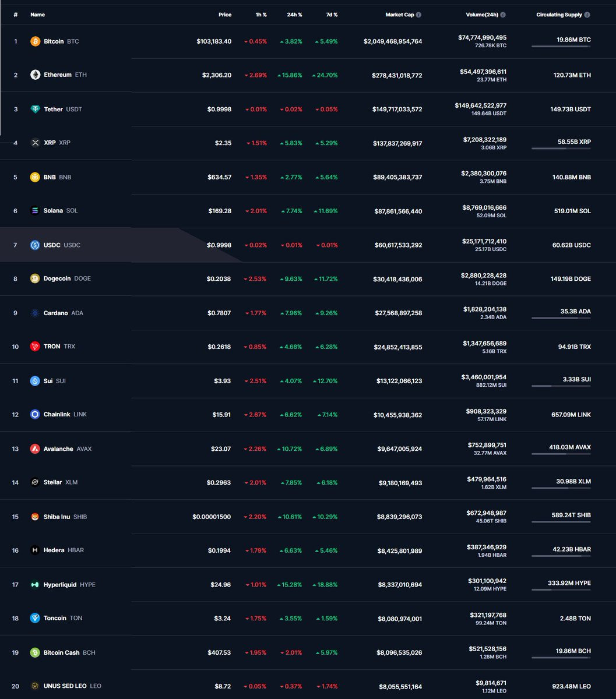Click the Volume(24h) info icon

pyautogui.click(x=503, y=15)
